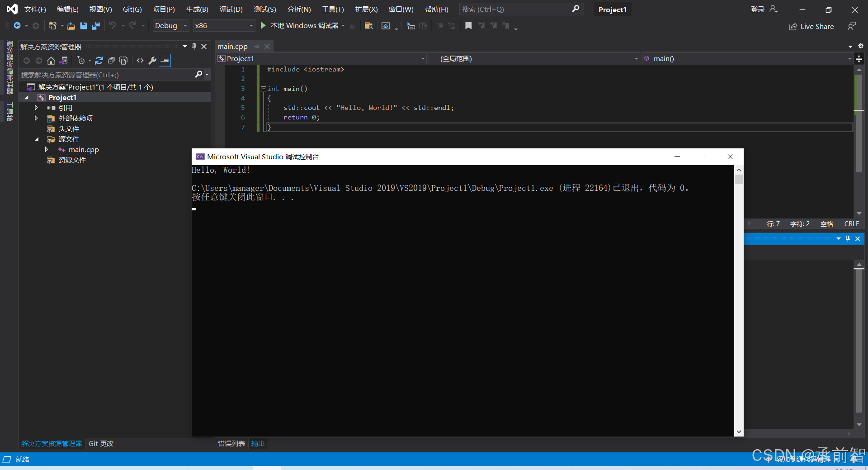Click the view code brackets icon
Image resolution: width=868 pixels, height=470 pixels.
(140, 60)
